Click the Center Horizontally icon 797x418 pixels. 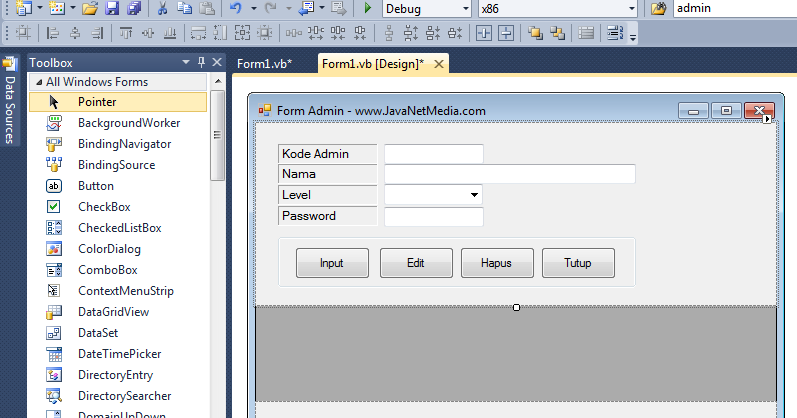(484, 34)
